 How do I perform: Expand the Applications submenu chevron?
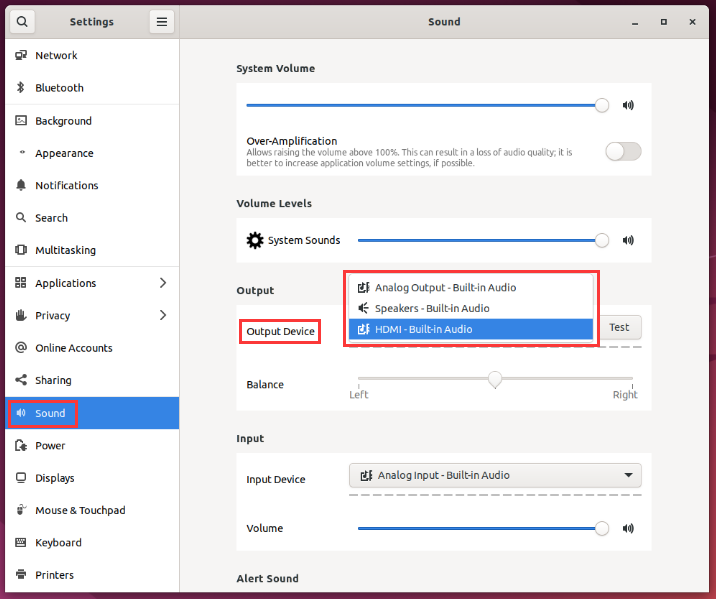point(163,283)
